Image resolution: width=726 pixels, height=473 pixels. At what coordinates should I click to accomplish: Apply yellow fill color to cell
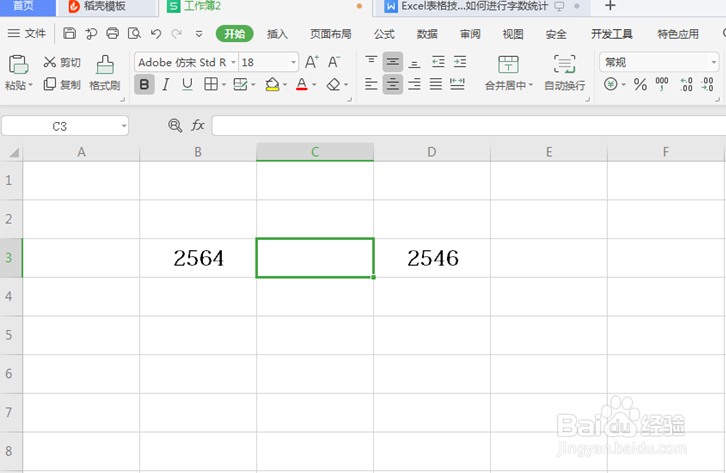(272, 84)
